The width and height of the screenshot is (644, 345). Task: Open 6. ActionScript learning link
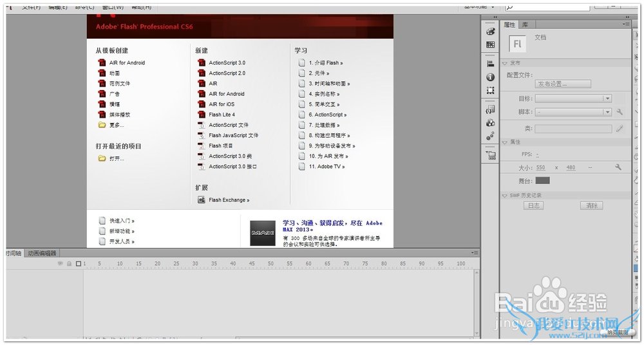click(x=328, y=115)
